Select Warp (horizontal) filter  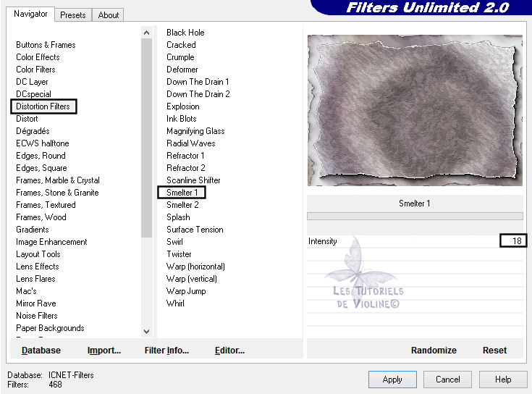point(195,267)
